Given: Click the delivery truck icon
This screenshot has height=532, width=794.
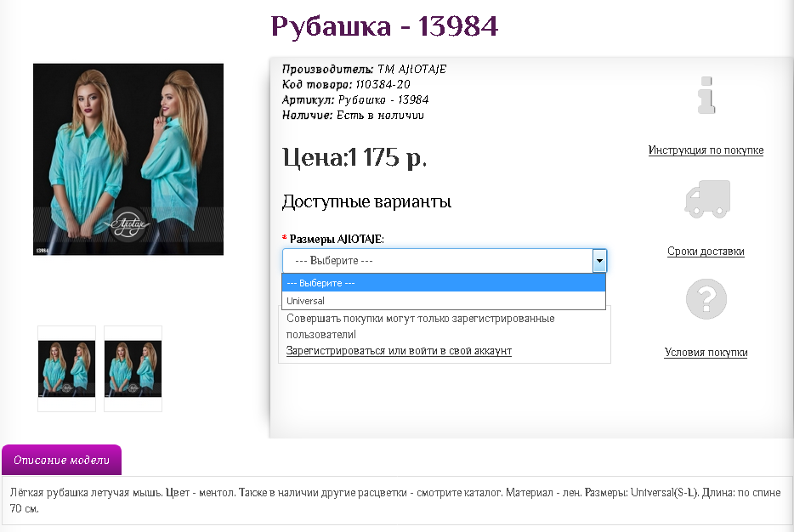Looking at the screenshot, I should (x=707, y=199).
